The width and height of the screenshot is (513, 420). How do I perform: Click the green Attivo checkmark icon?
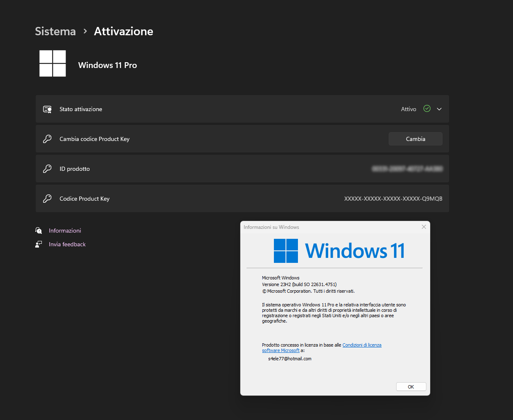pyautogui.click(x=427, y=109)
